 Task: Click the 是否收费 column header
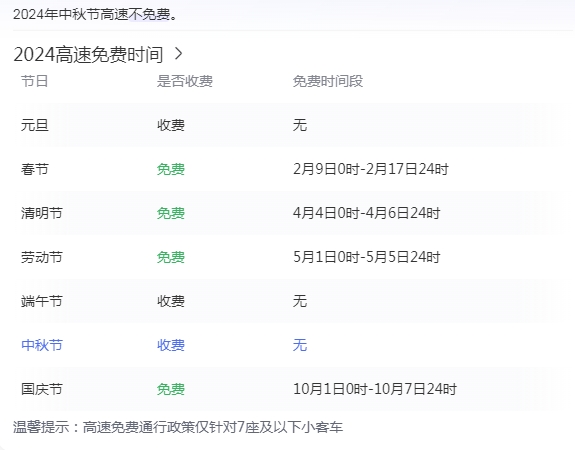185,81
